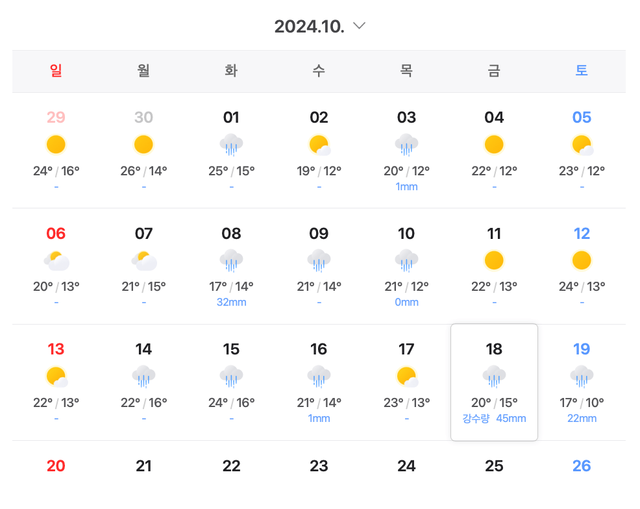Click the rain icon on October 19

pyautogui.click(x=581, y=377)
